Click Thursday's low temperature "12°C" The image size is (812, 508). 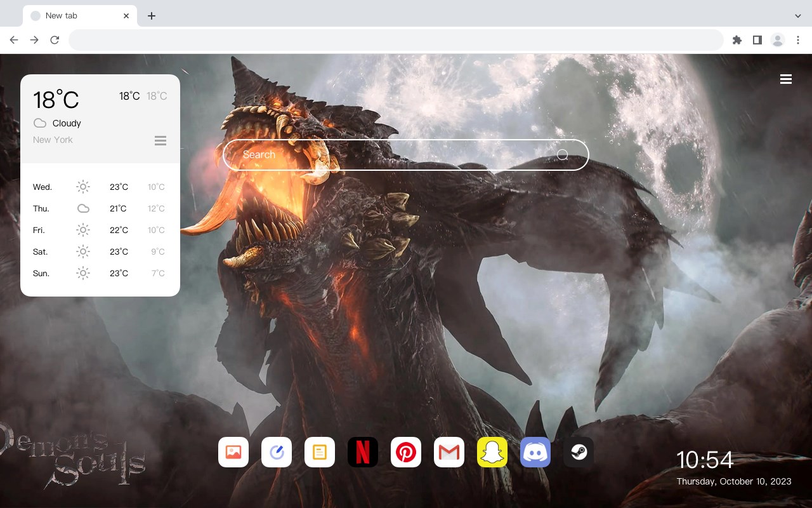tap(156, 208)
